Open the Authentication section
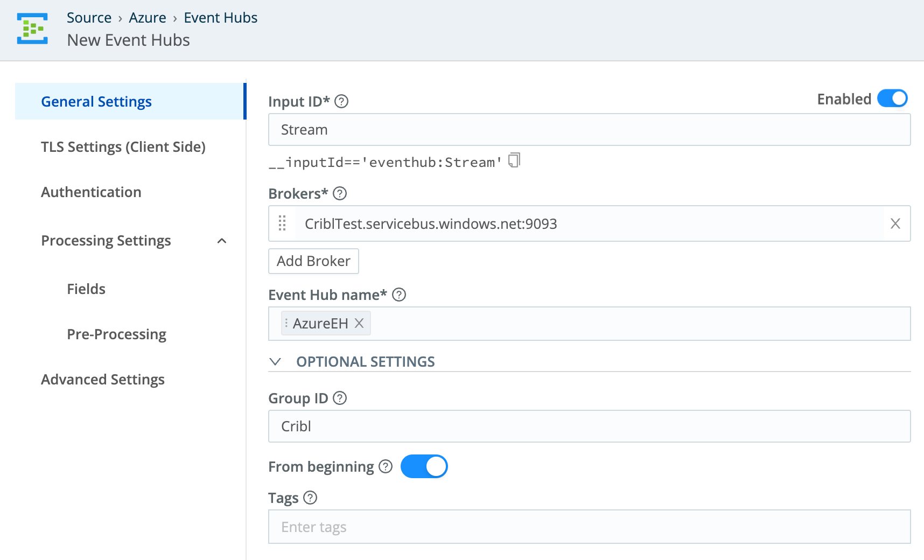Viewport: 924px width, 560px height. click(91, 192)
